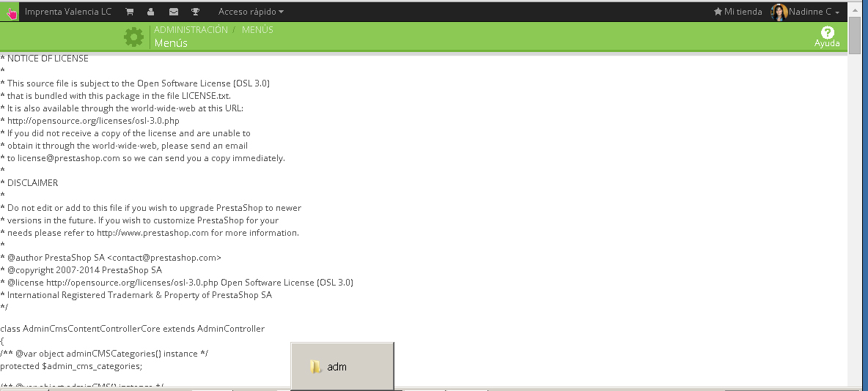This screenshot has height=391, width=868.
Task: Click the 'class AdminCmsContentControllerCore' line
Action: pyautogui.click(x=132, y=329)
